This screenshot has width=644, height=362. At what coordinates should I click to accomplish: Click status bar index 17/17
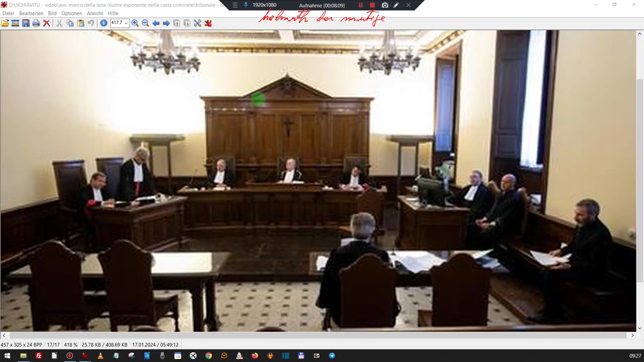click(x=53, y=345)
